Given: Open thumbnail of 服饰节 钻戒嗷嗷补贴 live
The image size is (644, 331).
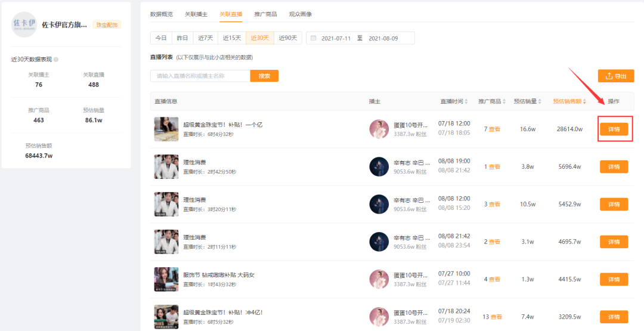Looking at the screenshot, I should click(166, 279).
